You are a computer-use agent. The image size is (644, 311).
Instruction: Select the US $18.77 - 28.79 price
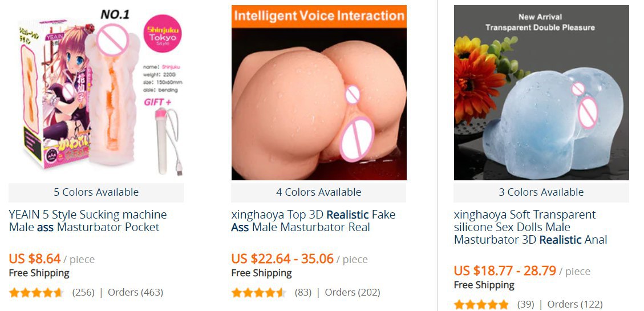pos(505,270)
